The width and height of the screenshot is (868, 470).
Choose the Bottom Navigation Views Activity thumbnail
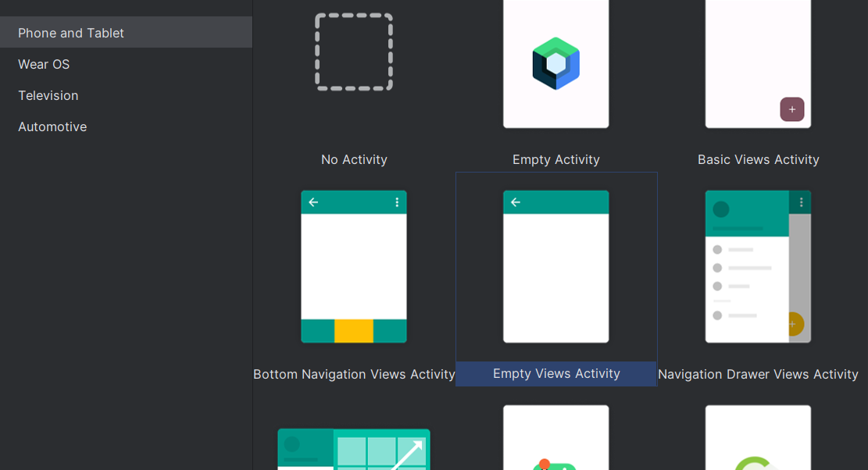[354, 266]
